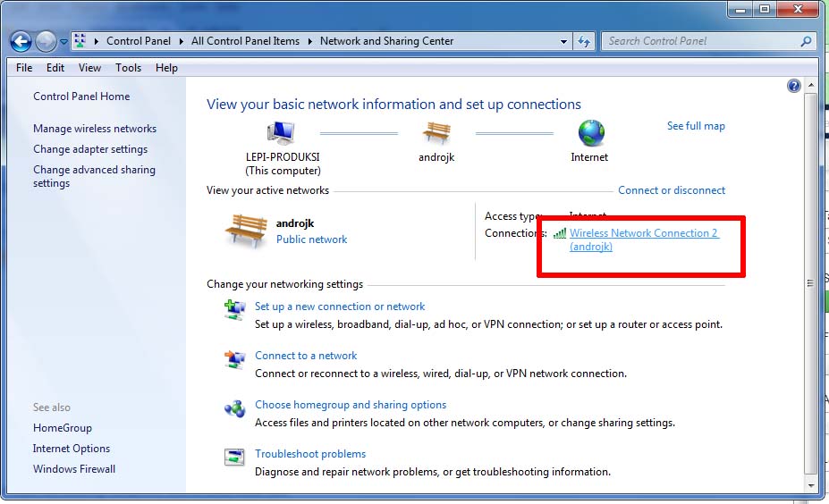Viewport: 829px width, 504px height.
Task: Expand the chevron after All Control Panel Items
Action: (309, 41)
